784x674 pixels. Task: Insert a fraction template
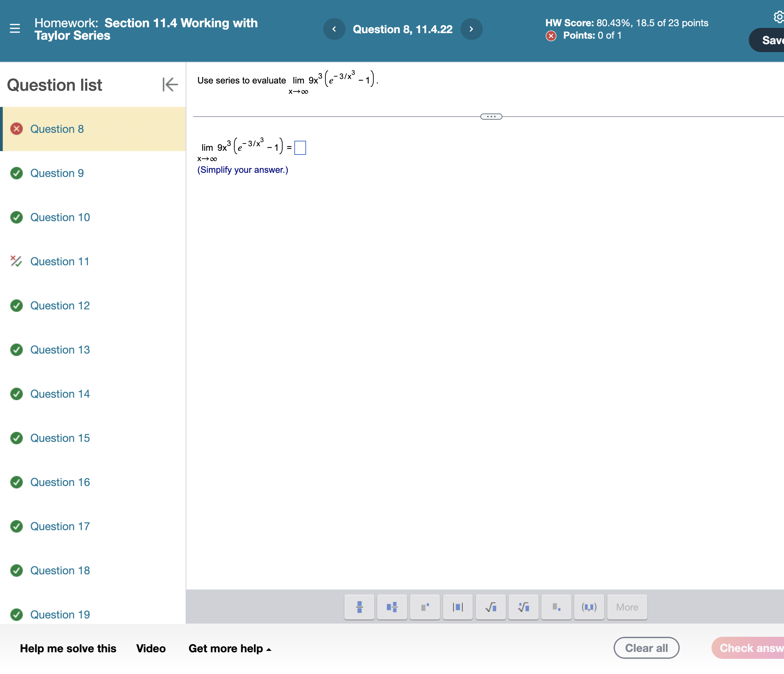tap(359, 607)
